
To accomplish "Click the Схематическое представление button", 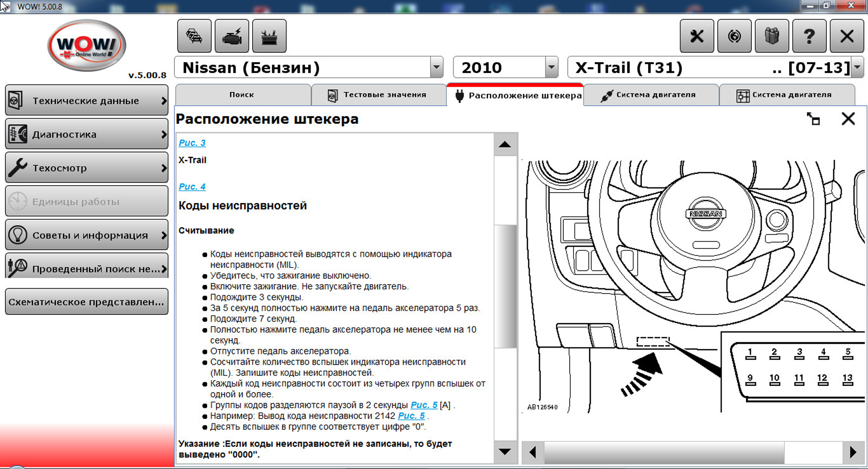I will click(87, 302).
